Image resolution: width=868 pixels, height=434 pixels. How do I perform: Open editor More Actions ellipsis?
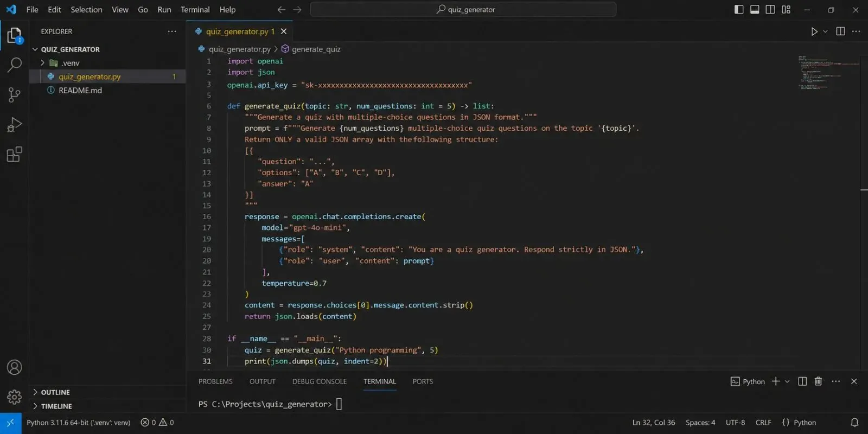pyautogui.click(x=856, y=31)
